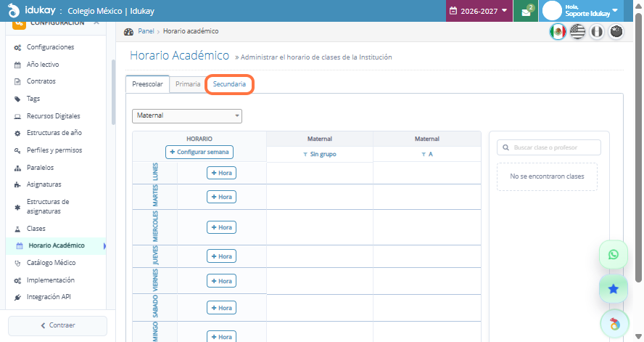This screenshot has width=644, height=342.
Task: Click the Horario Académico page title
Action: click(179, 55)
